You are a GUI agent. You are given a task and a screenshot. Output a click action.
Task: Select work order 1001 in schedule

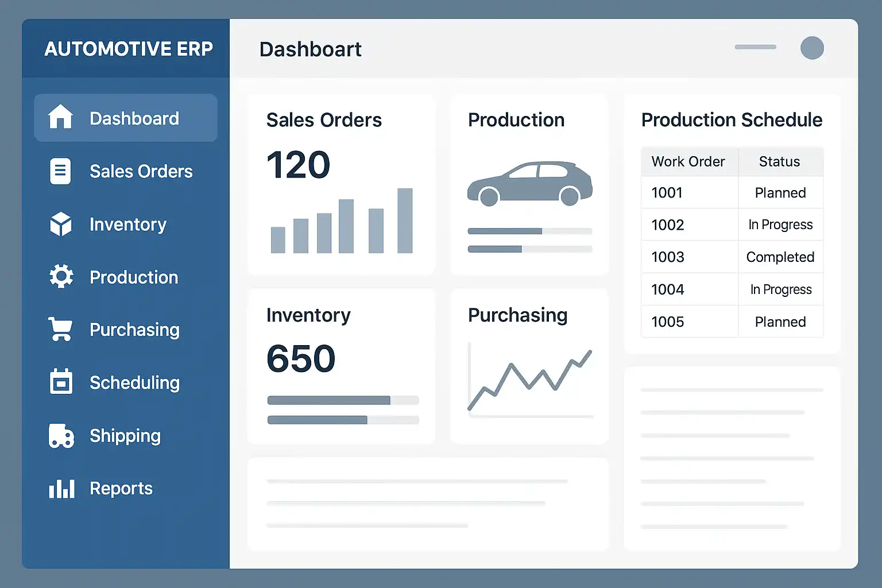point(732,192)
